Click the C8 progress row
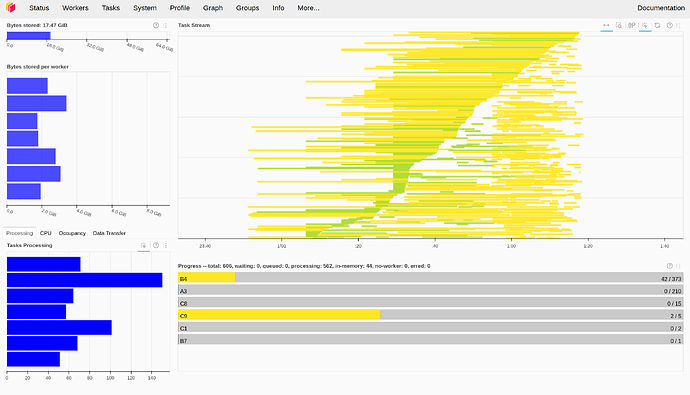Screen dimensions: 690x395 point(430,303)
